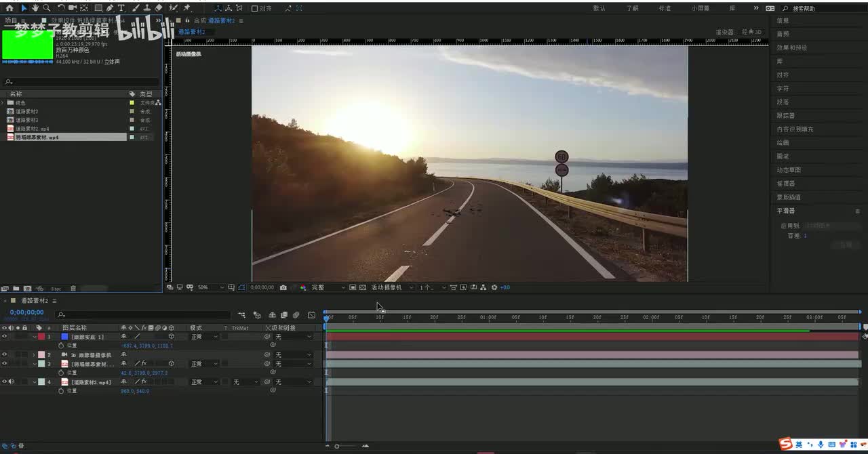Collapse layer 3 properties arrow
Viewport: 868px width, 454px height.
click(x=34, y=364)
